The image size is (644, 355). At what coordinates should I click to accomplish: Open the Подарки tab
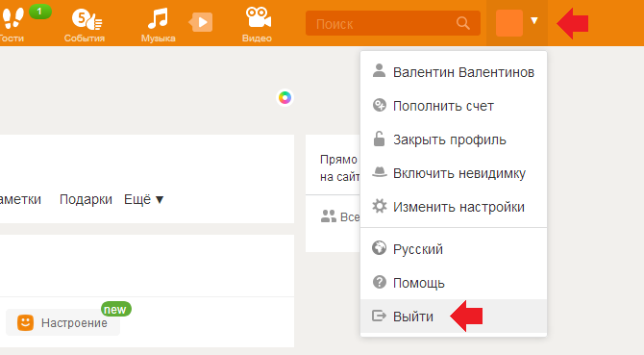coord(86,199)
